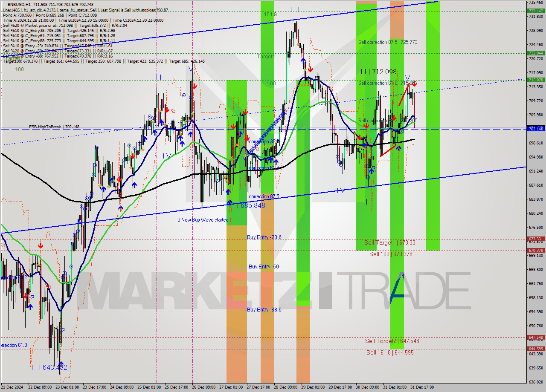The image size is (546, 392).
Task: Click the 'Sell Target2 | 647.548' label
Action: click(392, 341)
